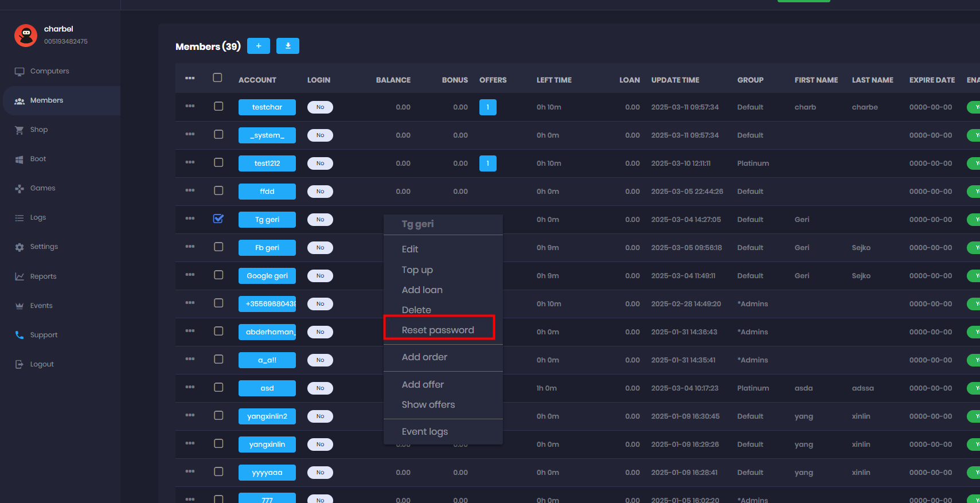980x503 pixels.
Task: Open Shop via the cart icon
Action: [x=19, y=130]
